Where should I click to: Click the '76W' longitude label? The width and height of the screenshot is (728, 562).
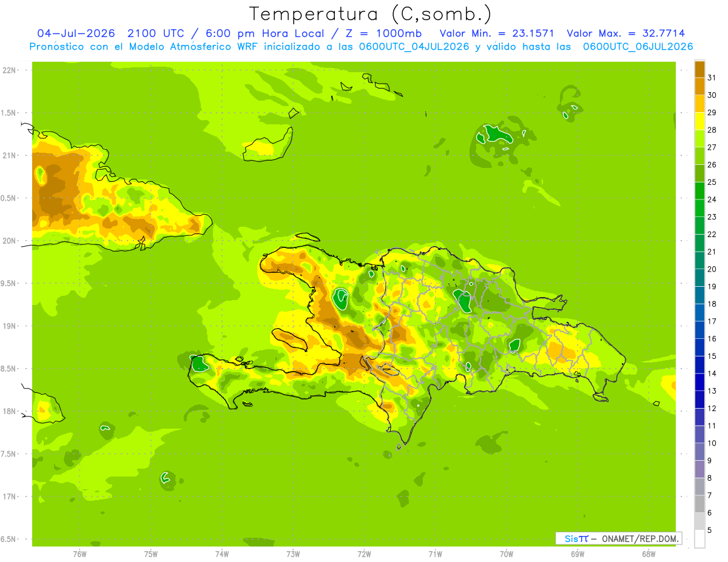click(79, 554)
